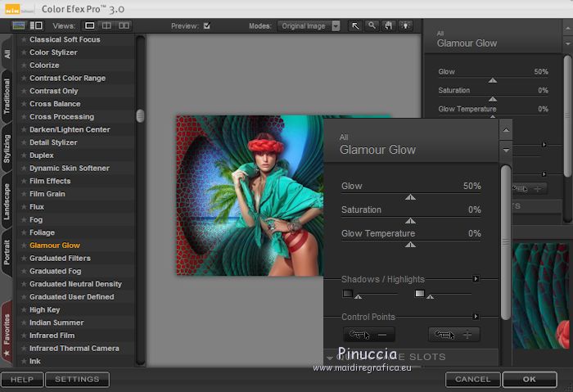The height and width of the screenshot is (392, 573).
Task: Click the lightbulb background color icon
Action: (404, 26)
